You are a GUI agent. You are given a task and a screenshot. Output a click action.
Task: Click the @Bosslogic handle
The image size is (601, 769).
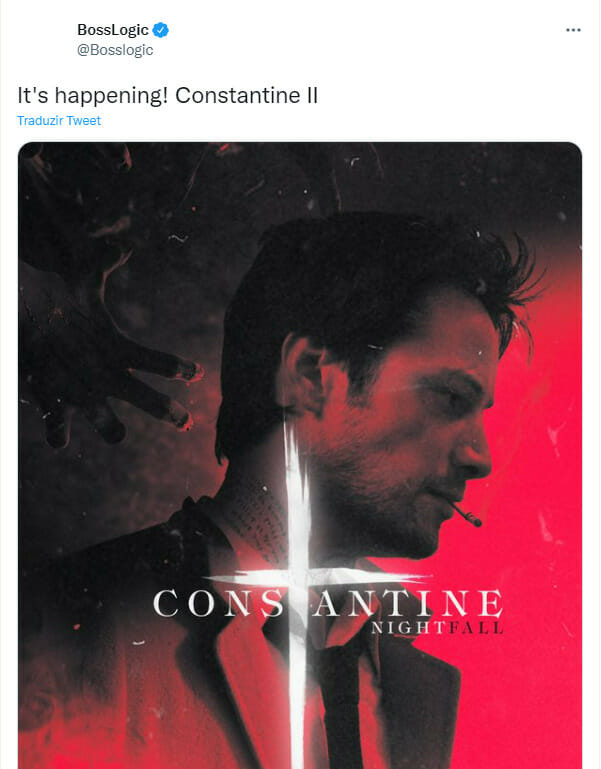click(x=115, y=49)
